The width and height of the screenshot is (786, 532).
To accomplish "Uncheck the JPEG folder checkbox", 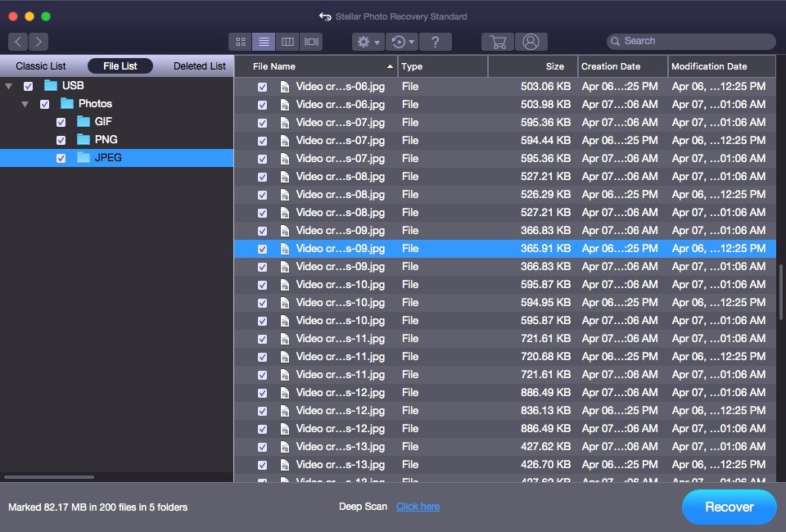I will pos(60,157).
